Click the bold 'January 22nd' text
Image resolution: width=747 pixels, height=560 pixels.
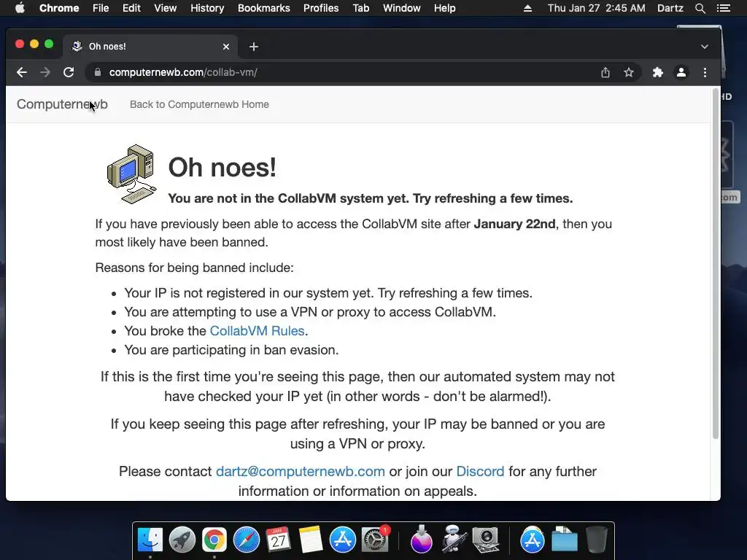tap(514, 224)
